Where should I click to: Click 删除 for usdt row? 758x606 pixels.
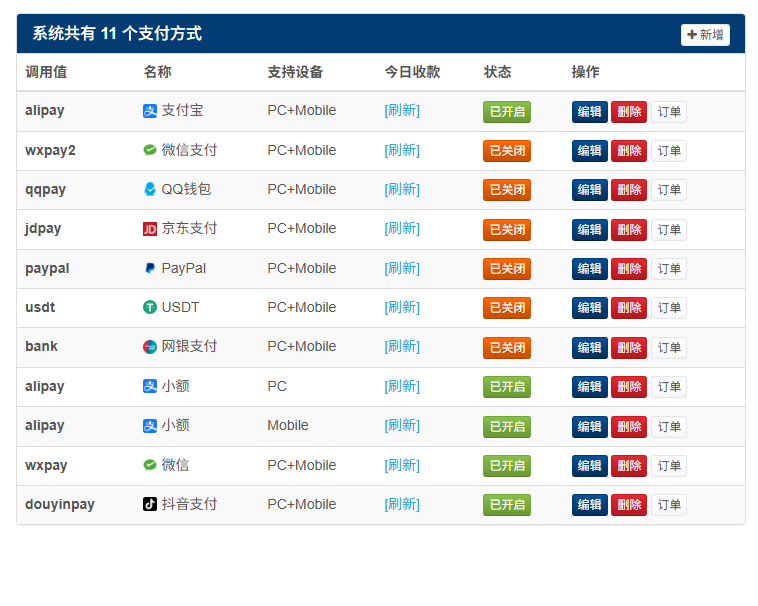629,308
